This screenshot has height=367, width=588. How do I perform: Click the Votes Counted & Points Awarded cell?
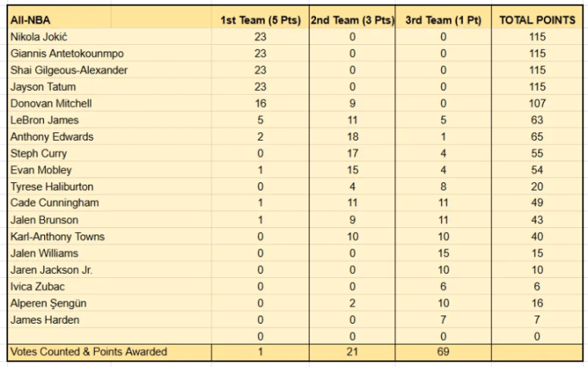pos(109,352)
